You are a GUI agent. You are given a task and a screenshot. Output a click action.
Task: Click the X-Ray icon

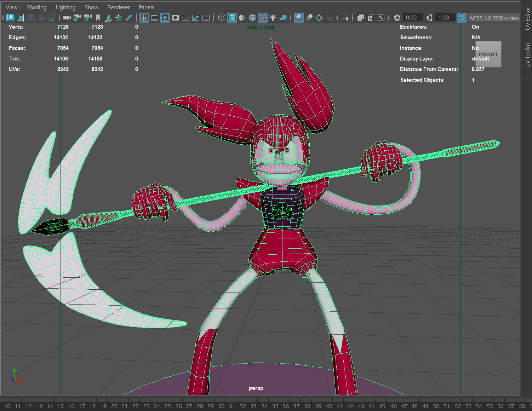pos(361,18)
